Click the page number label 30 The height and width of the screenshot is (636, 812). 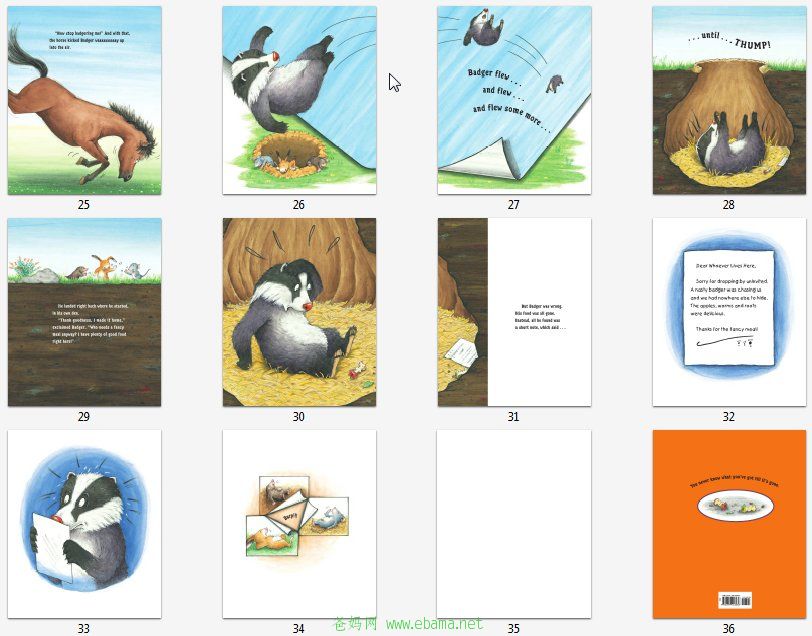299,416
